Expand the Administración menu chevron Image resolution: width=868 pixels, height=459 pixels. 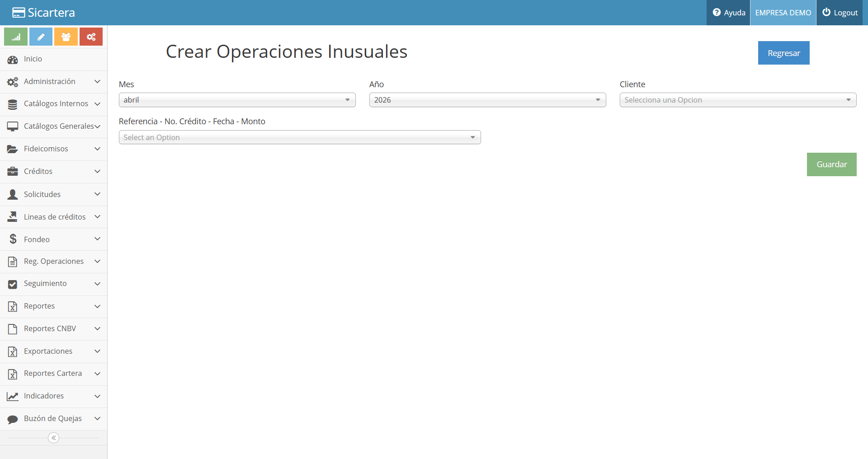pos(97,81)
